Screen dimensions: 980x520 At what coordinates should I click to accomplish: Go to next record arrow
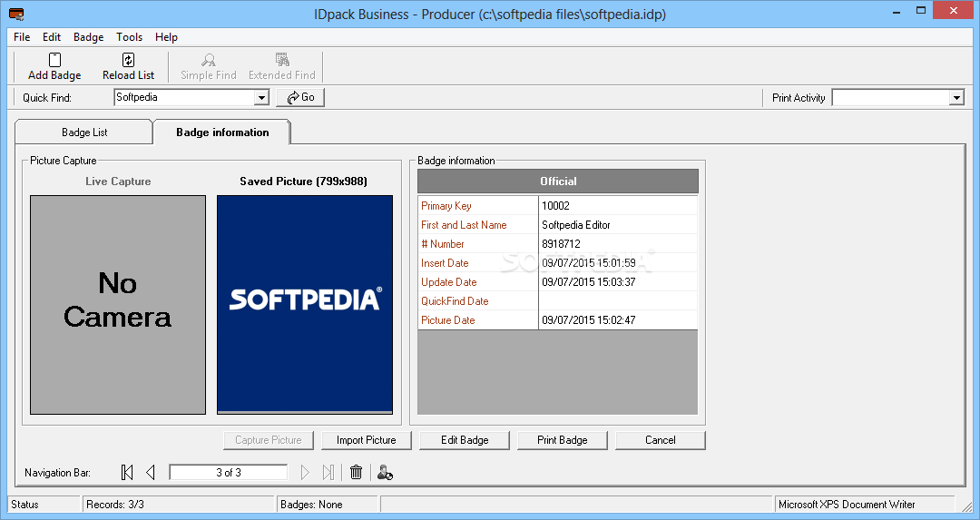305,473
